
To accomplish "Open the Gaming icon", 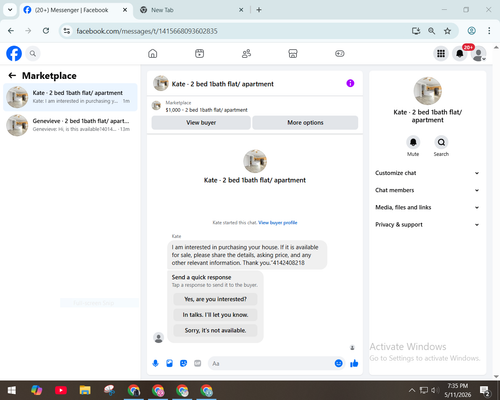I will pyautogui.click(x=340, y=53).
